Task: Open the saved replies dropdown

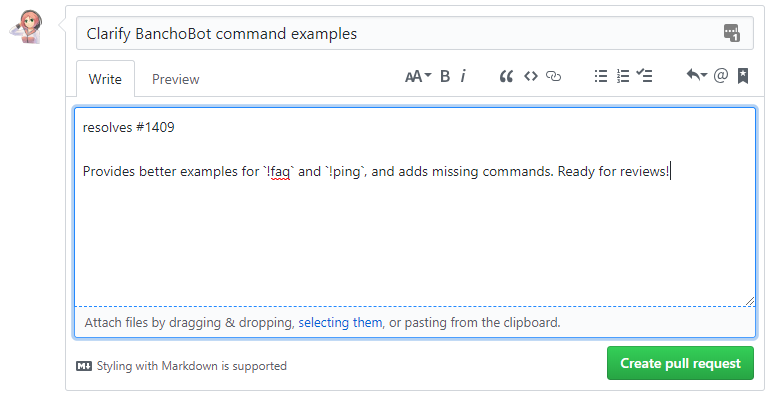Action: (696, 76)
